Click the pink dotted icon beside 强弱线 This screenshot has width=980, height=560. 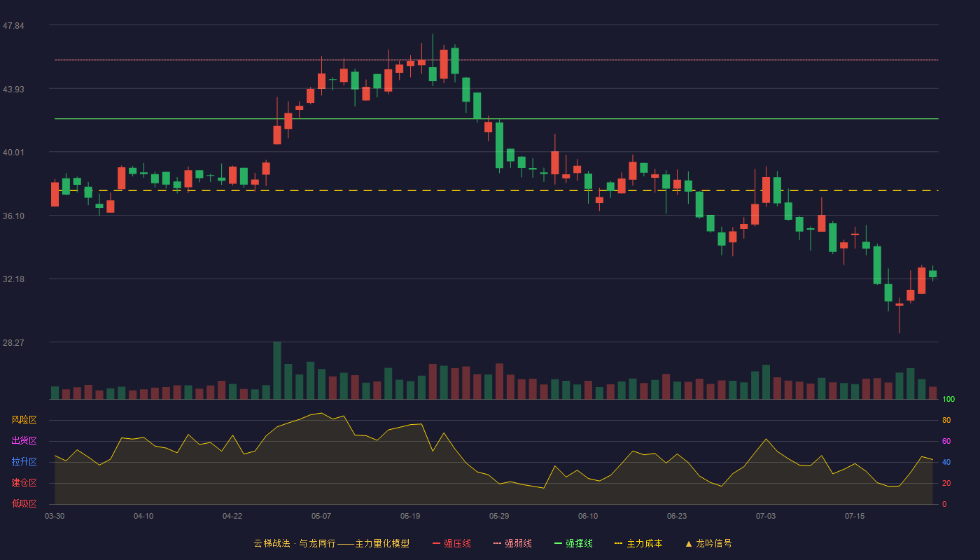[497, 543]
